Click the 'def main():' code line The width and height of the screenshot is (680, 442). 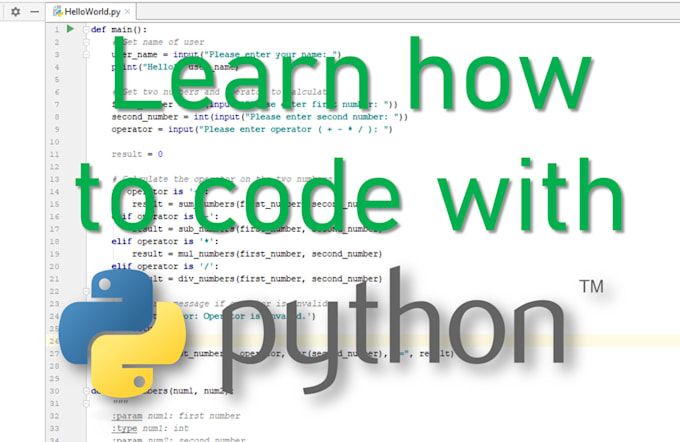[119, 29]
